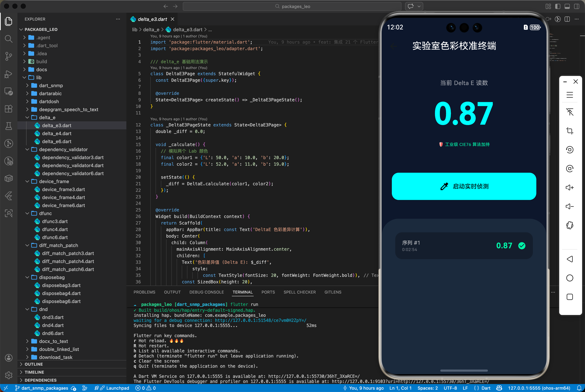Open the Extensions view icon

pos(9,109)
